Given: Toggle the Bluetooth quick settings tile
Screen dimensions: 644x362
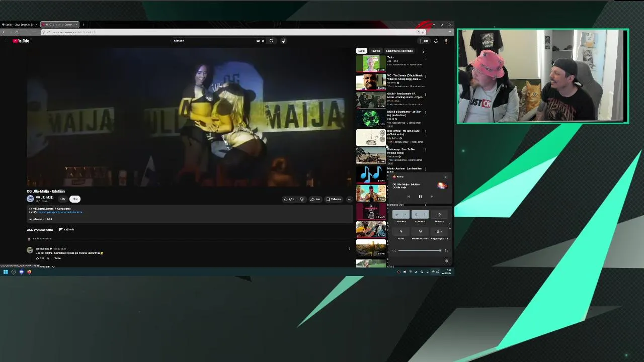Looking at the screenshot, I should click(x=416, y=215).
